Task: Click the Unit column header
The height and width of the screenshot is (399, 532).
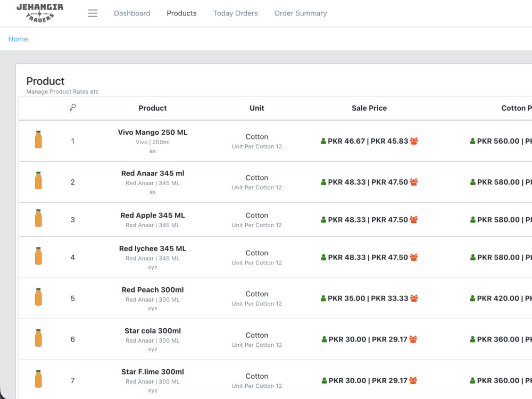Action: tap(257, 108)
